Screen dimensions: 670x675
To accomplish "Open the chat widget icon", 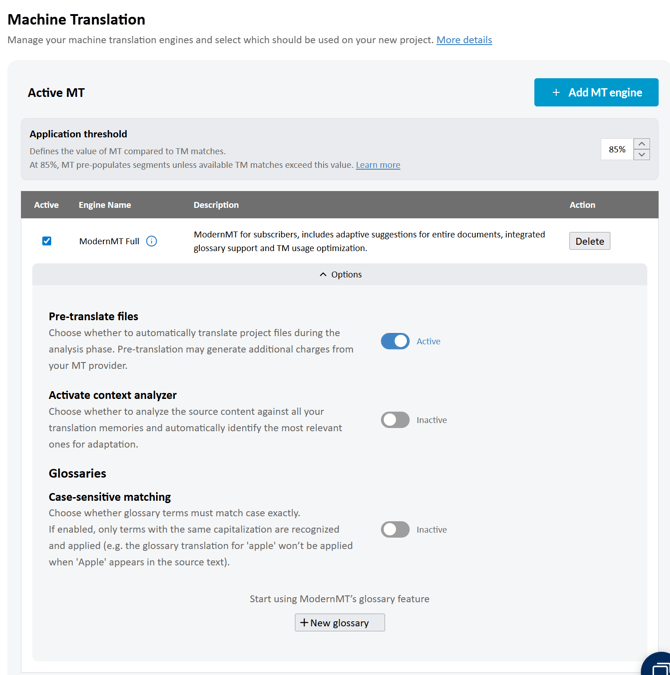I will (x=656, y=664).
